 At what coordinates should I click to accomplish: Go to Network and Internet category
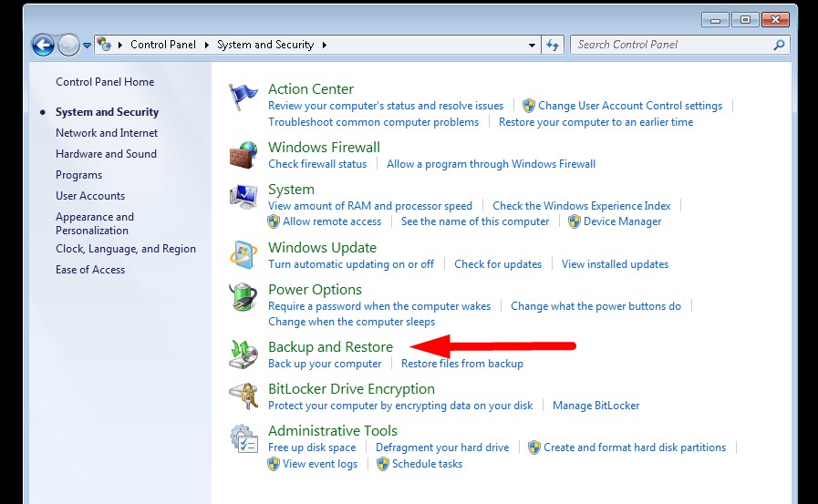(x=107, y=133)
